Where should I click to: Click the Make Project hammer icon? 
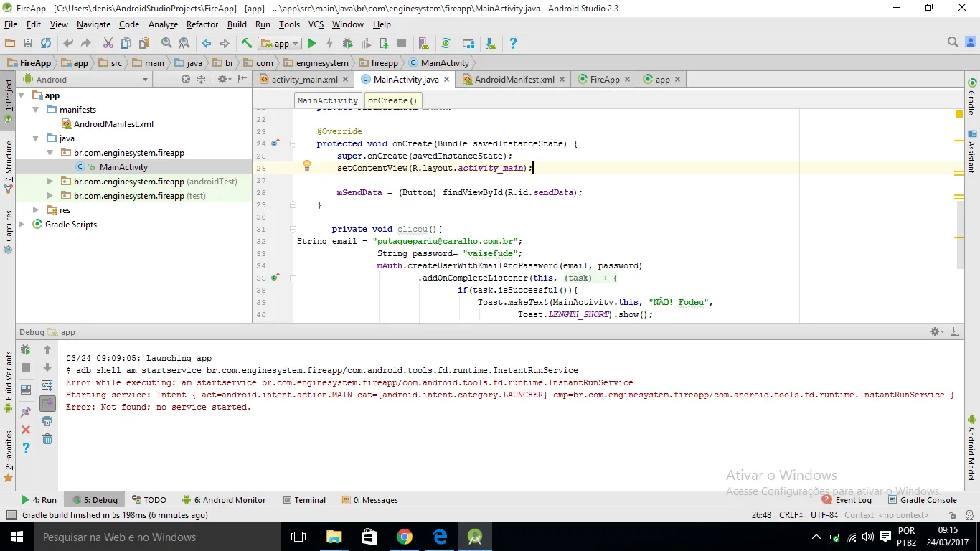246,44
